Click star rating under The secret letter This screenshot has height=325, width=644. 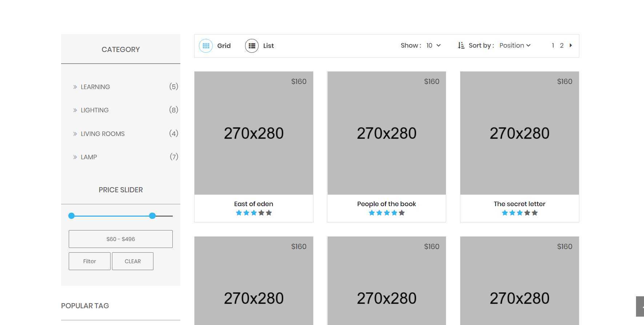tap(520, 213)
